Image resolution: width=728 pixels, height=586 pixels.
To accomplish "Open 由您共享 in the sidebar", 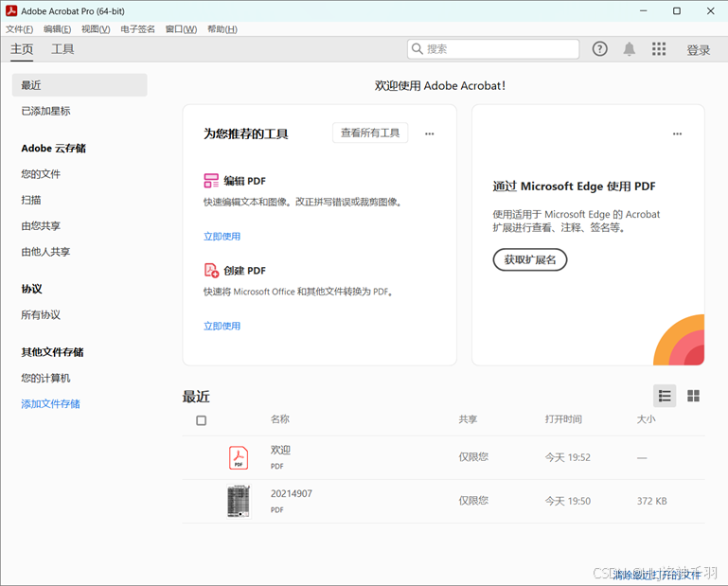I will [x=41, y=226].
